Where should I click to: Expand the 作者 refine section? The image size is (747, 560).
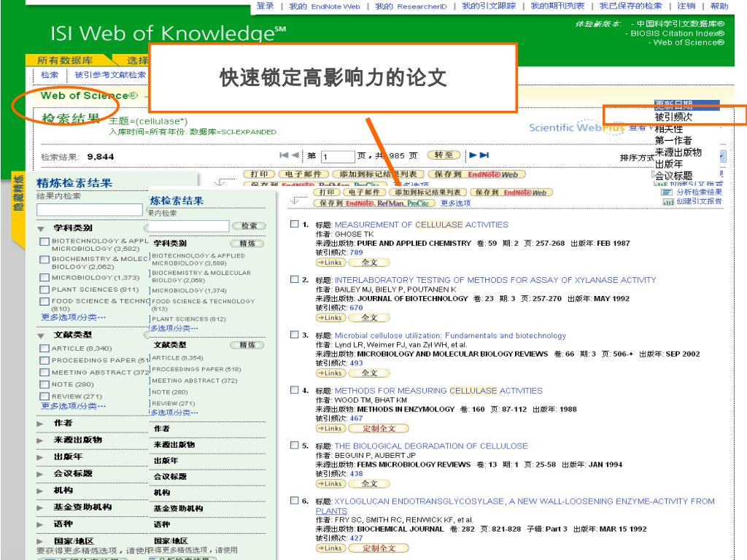point(40,424)
